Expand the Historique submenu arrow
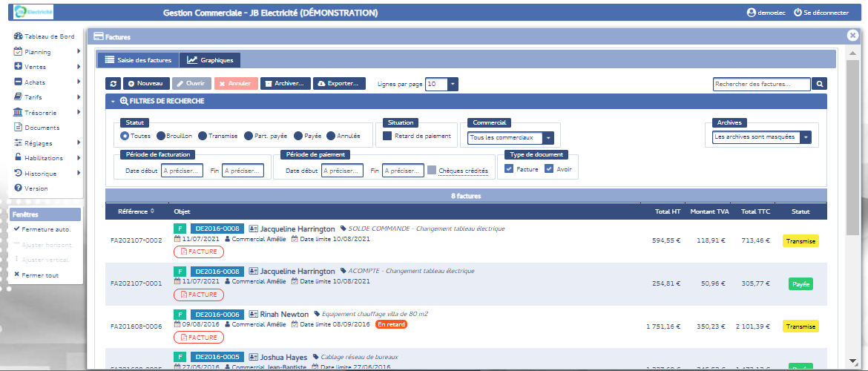Viewport: 868px width, 371px height. pyautogui.click(x=79, y=173)
